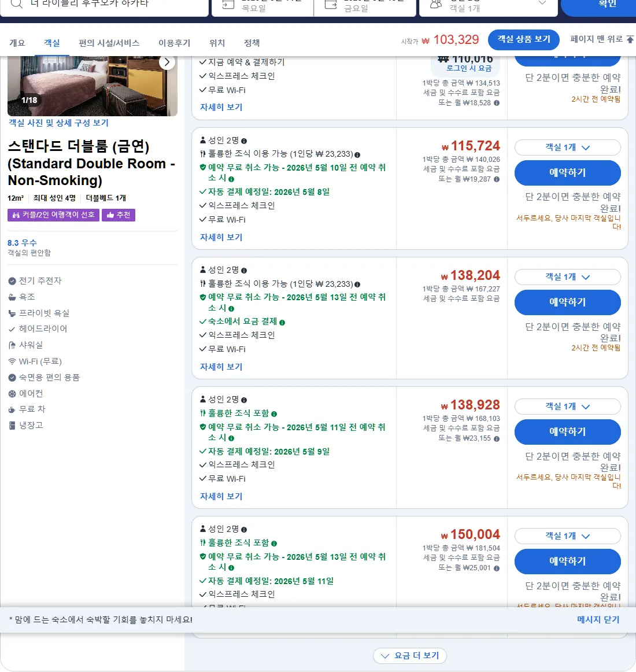Click breakfast info icon in 115,724 rate
The image size is (636, 672).
click(x=357, y=155)
